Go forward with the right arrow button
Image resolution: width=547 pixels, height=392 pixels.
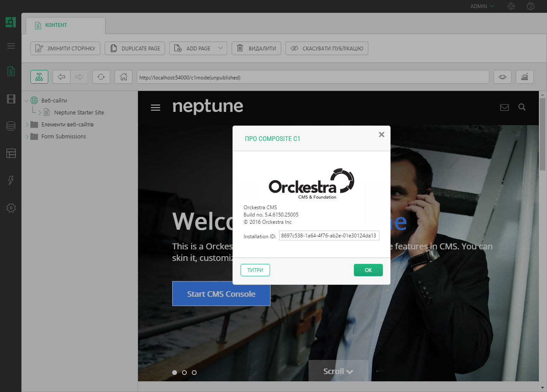[79, 77]
